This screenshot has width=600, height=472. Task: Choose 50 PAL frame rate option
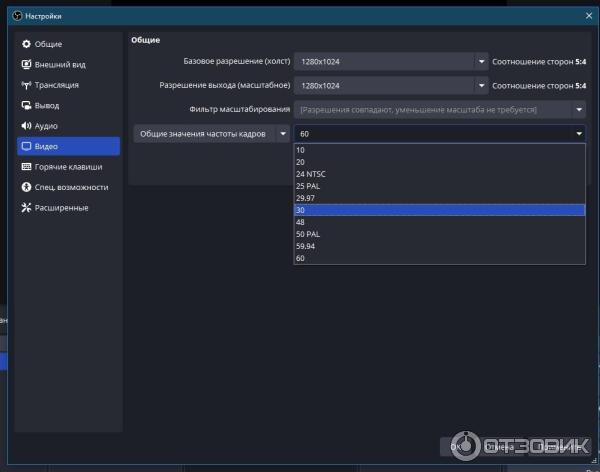pos(308,234)
